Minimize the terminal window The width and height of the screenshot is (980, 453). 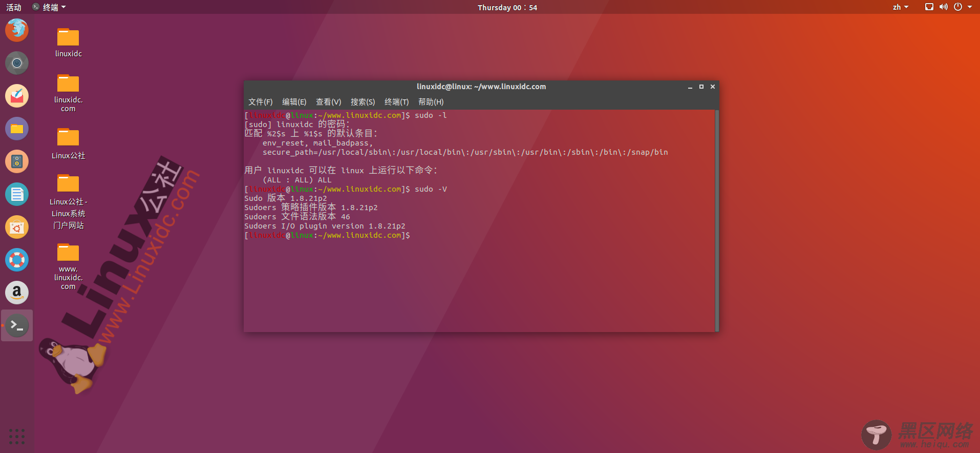click(690, 87)
